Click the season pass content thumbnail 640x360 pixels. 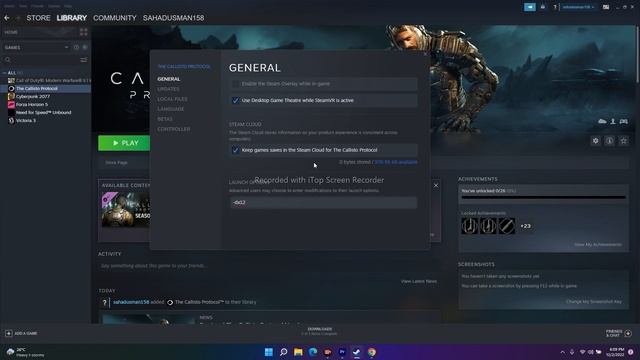pyautogui.click(x=126, y=209)
